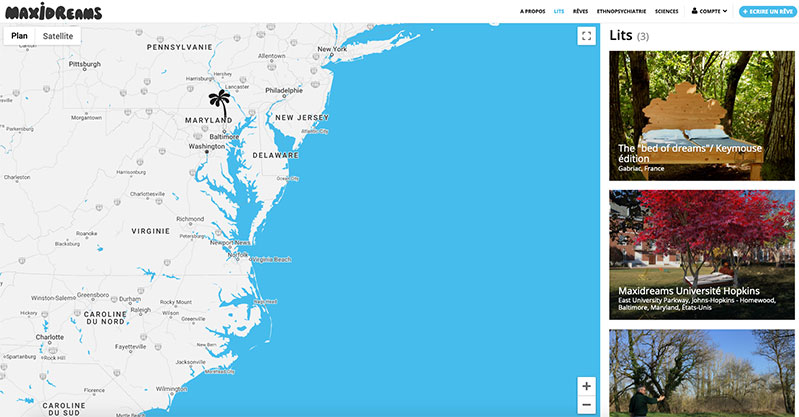Click the palm tree map marker
This screenshot has width=799, height=417.
pos(218,100)
